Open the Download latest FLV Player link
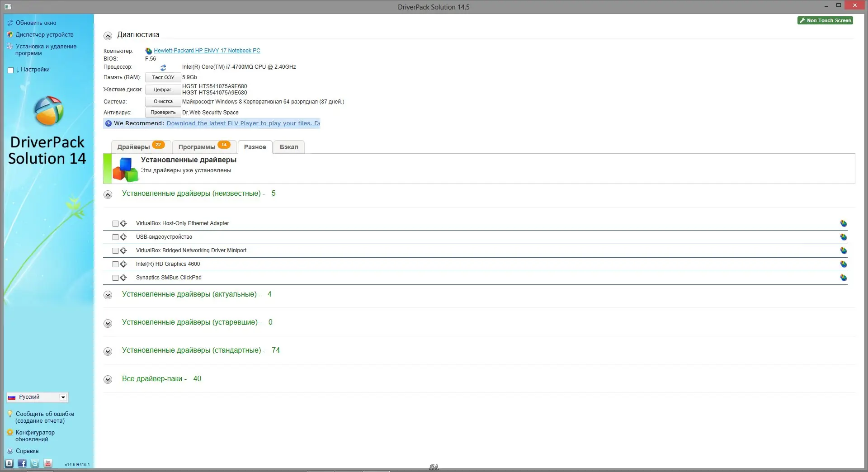This screenshot has width=868, height=472. click(243, 123)
